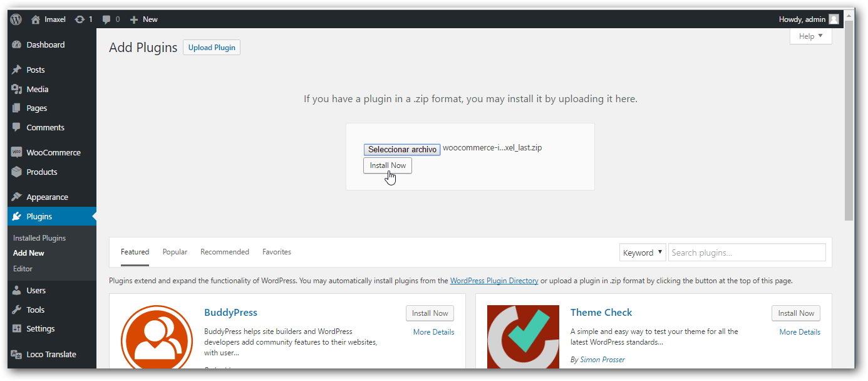Screen dimensions: 868x381
Task: Open the plugin Editor submenu item
Action: [23, 269]
